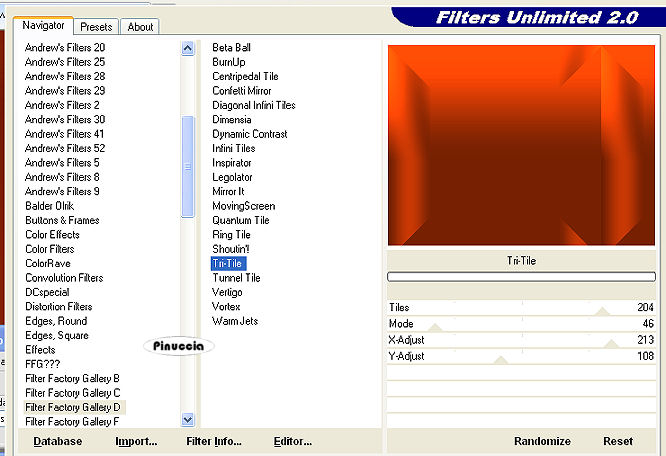The width and height of the screenshot is (666, 456).
Task: Click the X-Adjust slider handle
Action: (611, 344)
